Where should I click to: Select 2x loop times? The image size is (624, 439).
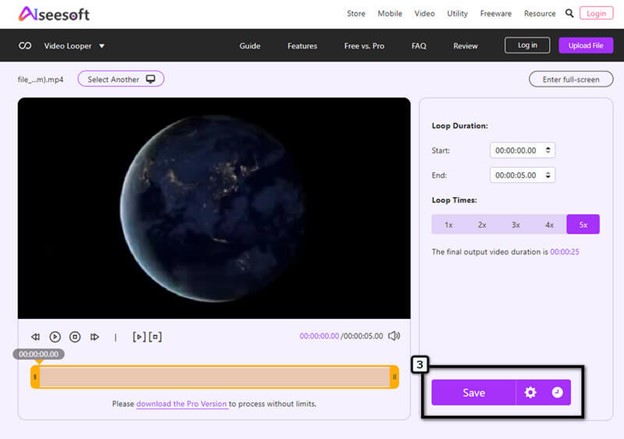[x=482, y=225]
